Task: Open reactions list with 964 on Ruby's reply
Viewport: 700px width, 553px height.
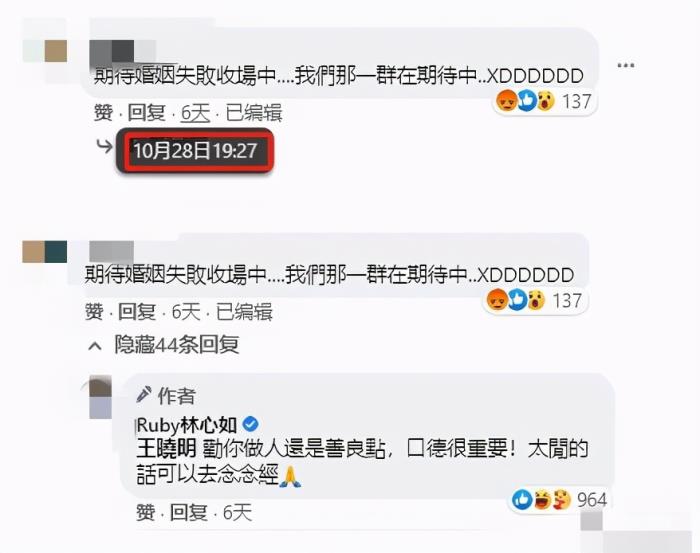Action: point(558,499)
